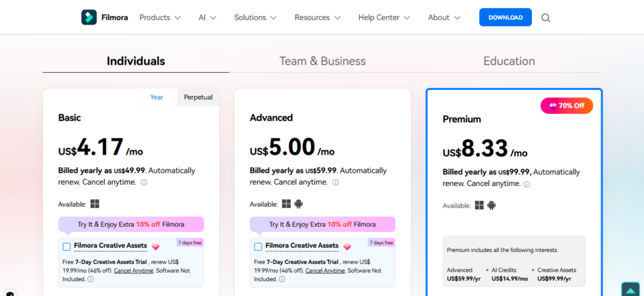Click the Windows icon in Premium plan

(x=479, y=206)
